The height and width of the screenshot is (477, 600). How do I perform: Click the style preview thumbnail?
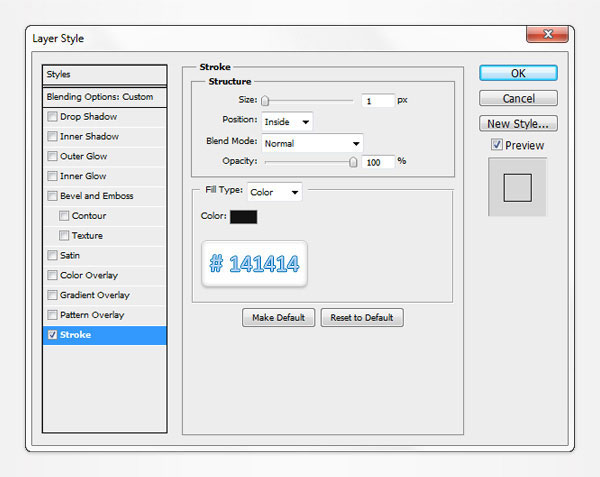(x=517, y=187)
